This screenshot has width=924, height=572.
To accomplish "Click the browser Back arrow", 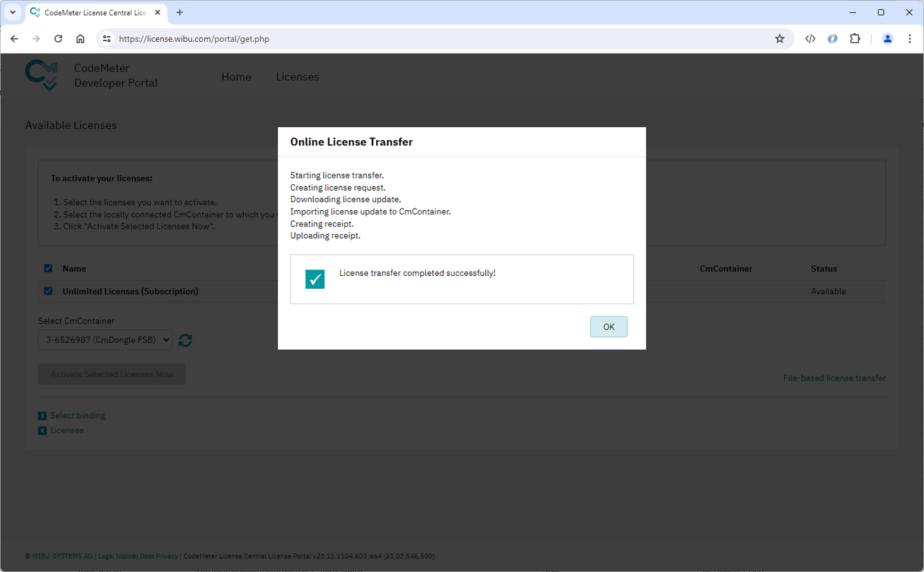I will pos(14,39).
